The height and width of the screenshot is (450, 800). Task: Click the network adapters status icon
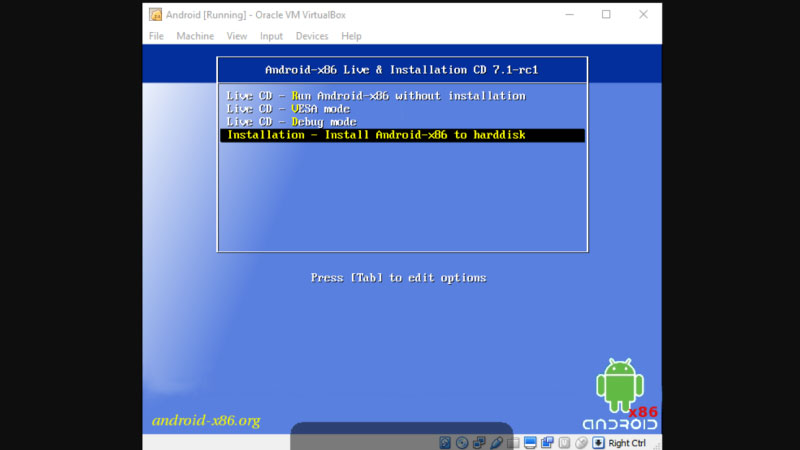coord(479,442)
